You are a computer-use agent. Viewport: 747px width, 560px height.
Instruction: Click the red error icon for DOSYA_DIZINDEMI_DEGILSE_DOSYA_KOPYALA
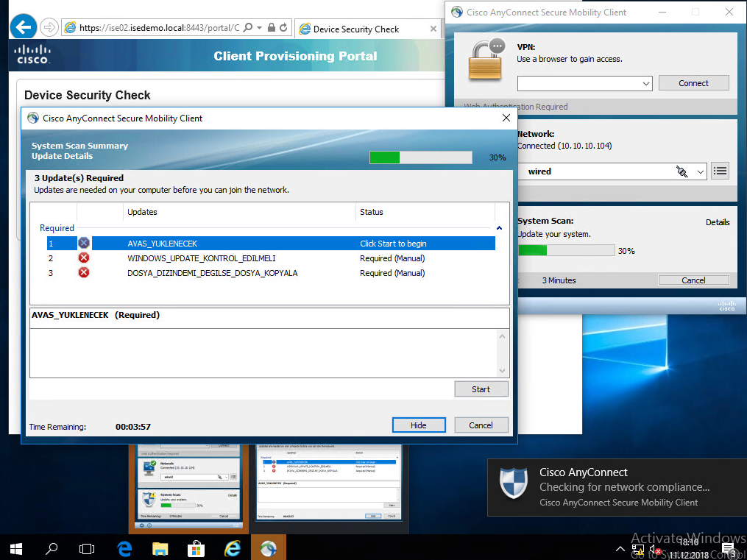(x=84, y=273)
